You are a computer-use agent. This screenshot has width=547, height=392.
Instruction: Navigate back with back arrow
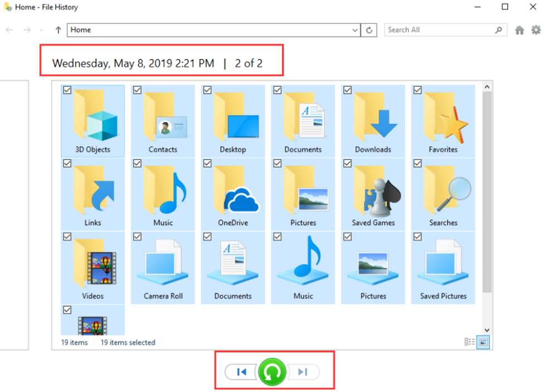click(9, 30)
